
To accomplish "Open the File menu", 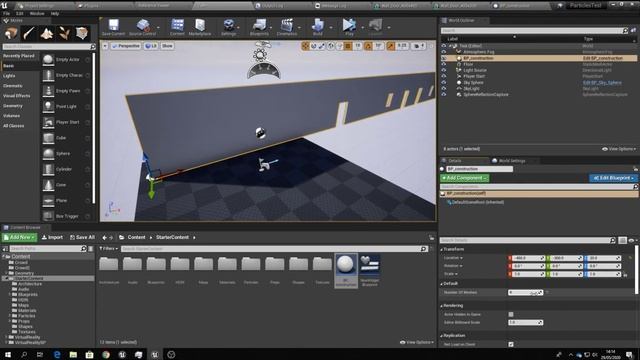I will point(7,13).
